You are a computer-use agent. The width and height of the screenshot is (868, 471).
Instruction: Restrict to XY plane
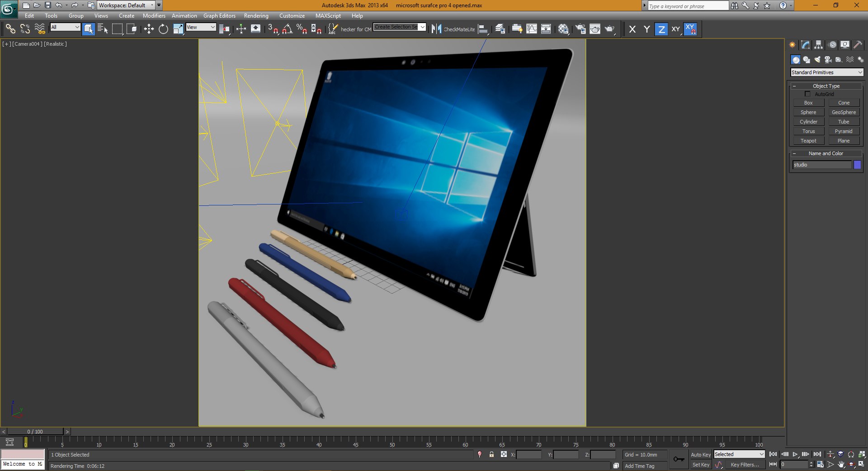(x=676, y=29)
